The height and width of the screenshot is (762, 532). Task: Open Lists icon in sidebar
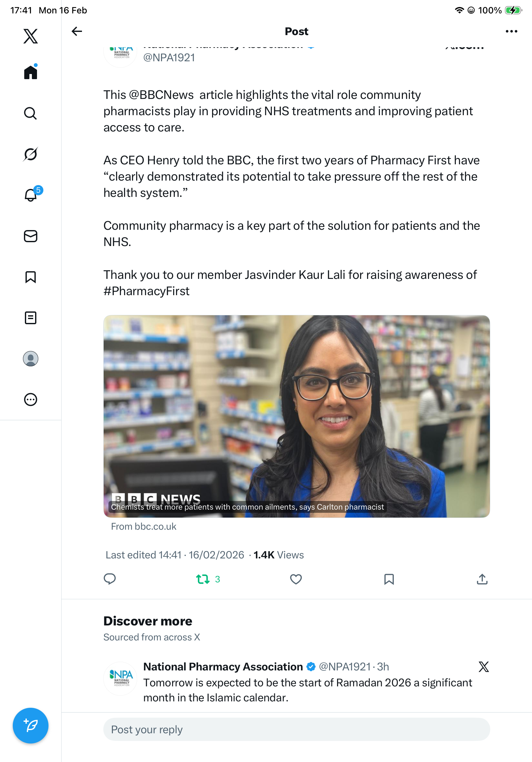tap(31, 317)
